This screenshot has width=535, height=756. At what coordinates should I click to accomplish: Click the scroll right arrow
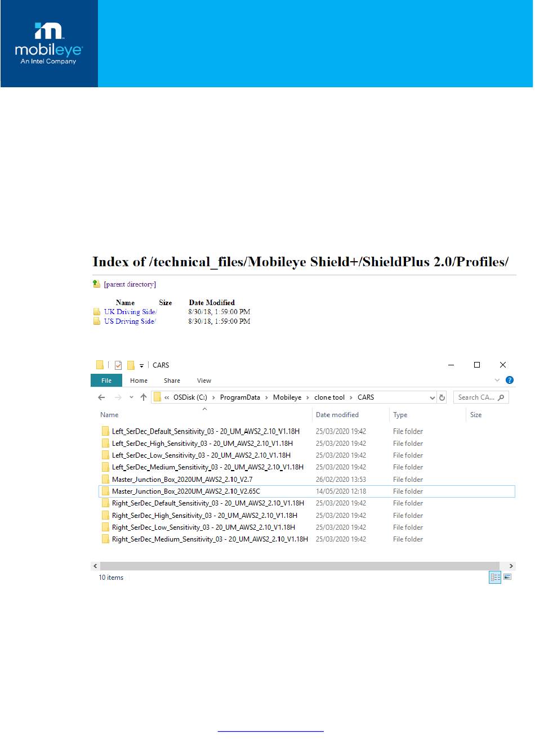(x=510, y=566)
